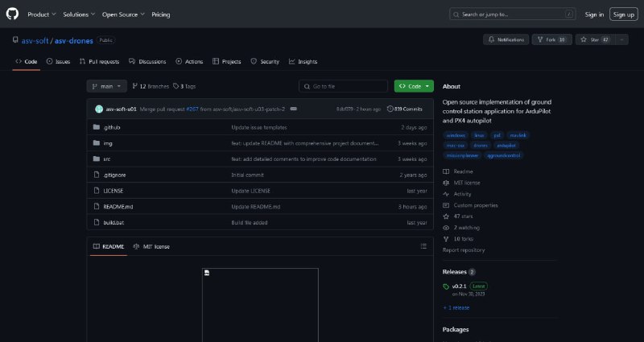Viewport: 644px width, 342px height.
Task: Focus the Search or jump to field
Action: click(x=512, y=14)
